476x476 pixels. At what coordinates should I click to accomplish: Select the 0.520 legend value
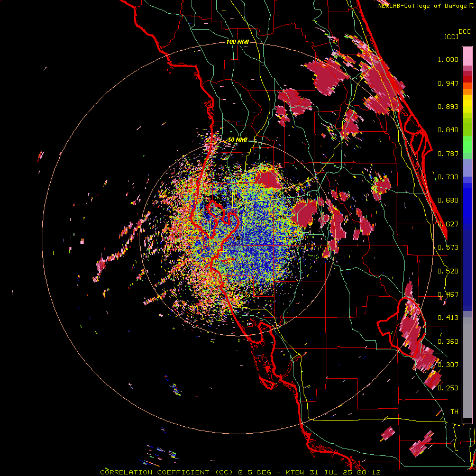pyautogui.click(x=448, y=271)
